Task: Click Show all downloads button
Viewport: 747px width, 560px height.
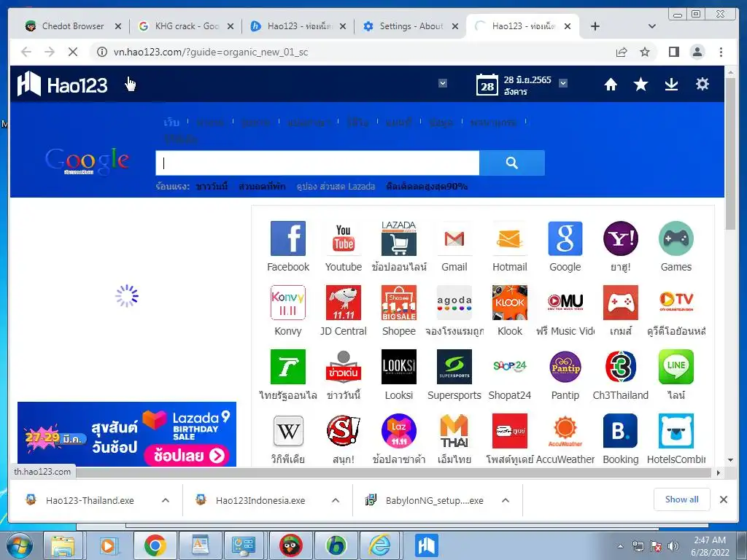Action: pos(682,499)
